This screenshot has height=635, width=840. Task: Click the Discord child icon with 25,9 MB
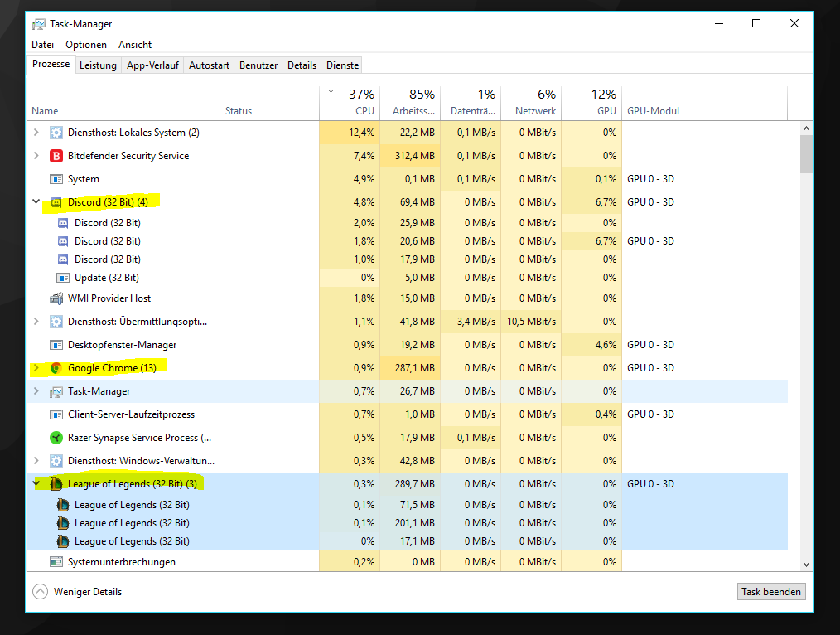coord(63,223)
